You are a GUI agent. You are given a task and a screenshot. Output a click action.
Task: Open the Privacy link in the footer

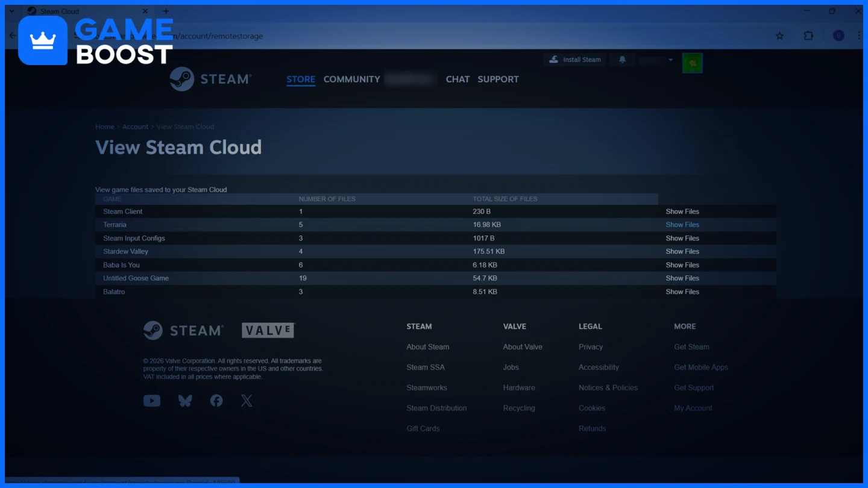pyautogui.click(x=590, y=346)
